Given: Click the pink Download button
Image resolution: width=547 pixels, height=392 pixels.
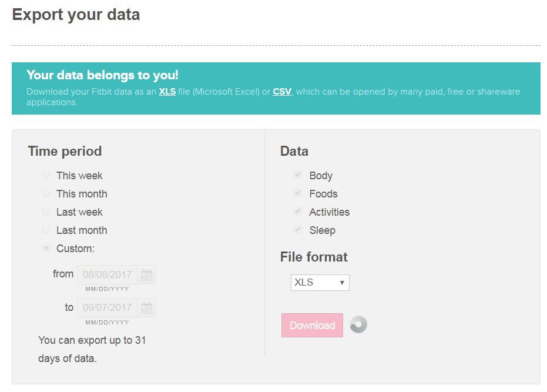Looking at the screenshot, I should pyautogui.click(x=312, y=326).
